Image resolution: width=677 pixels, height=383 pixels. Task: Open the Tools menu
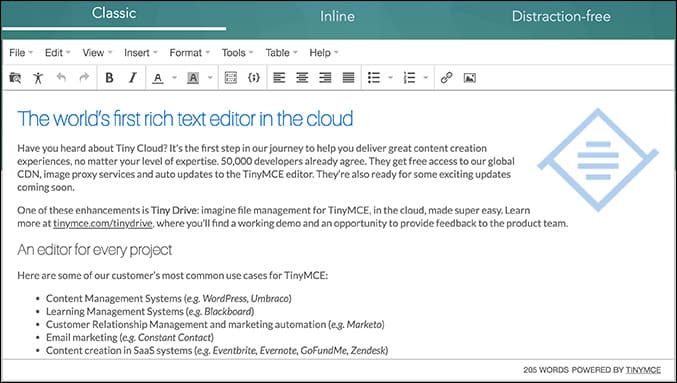pos(237,53)
